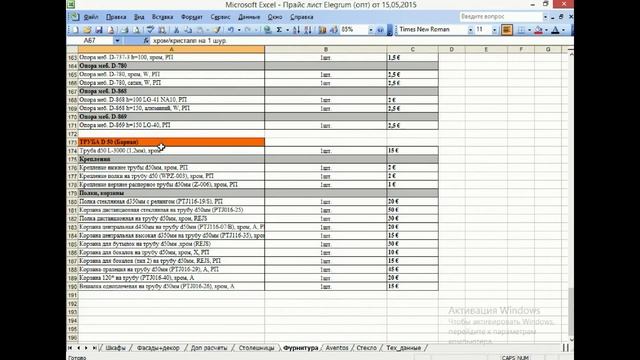Switch to the Фасады+декор sheet tab
640x360 pixels.
pos(158,348)
